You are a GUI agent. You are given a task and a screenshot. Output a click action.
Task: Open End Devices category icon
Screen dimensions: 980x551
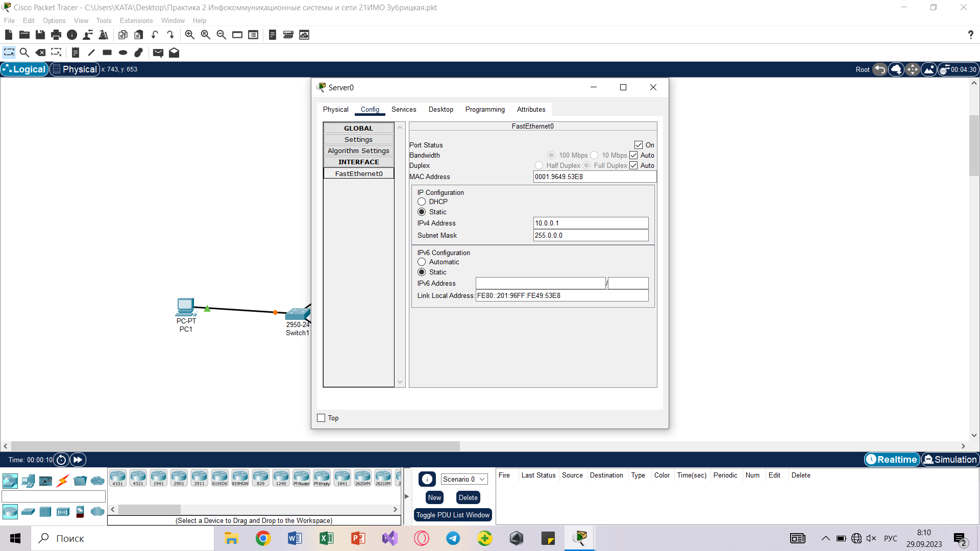coord(28,481)
